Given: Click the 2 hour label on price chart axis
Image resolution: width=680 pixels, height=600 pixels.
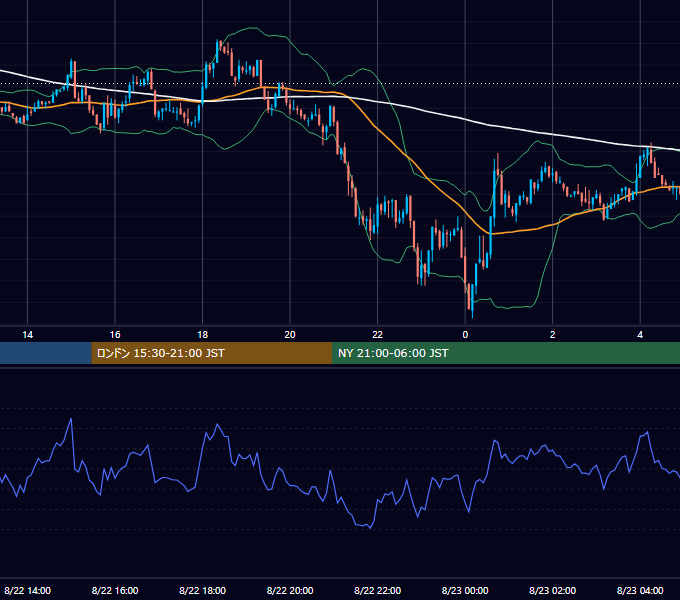Looking at the screenshot, I should tap(552, 335).
